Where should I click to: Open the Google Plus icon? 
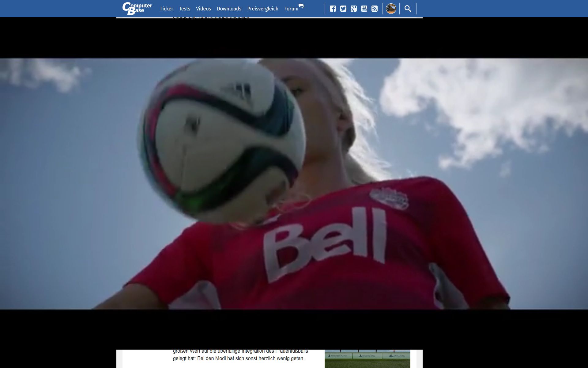(354, 9)
